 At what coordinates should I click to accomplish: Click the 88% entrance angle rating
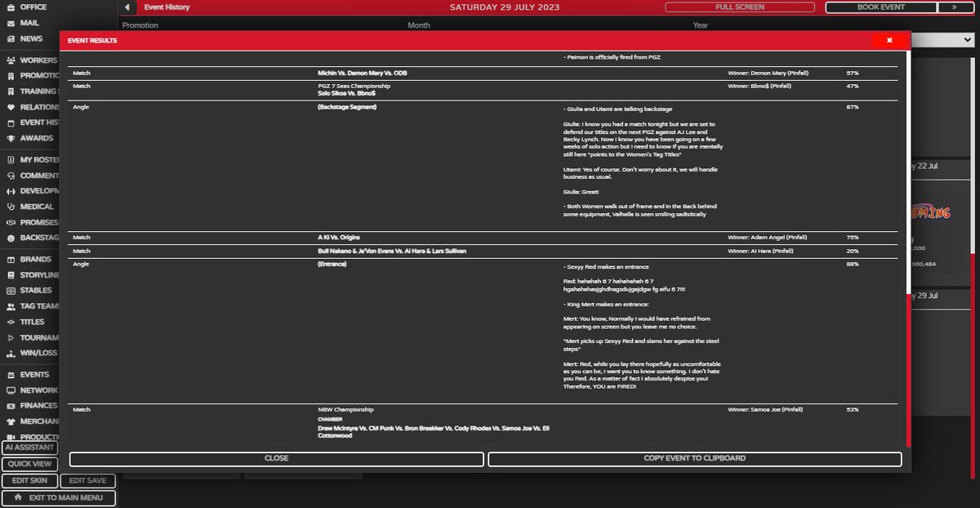pyautogui.click(x=853, y=265)
